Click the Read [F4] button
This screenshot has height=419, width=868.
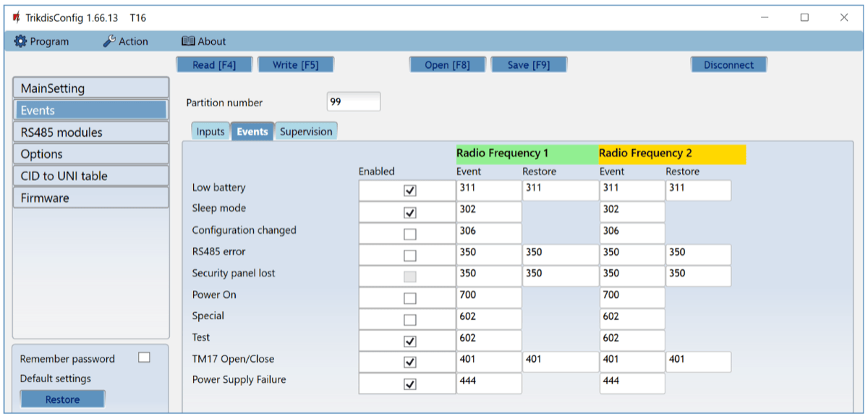(214, 65)
